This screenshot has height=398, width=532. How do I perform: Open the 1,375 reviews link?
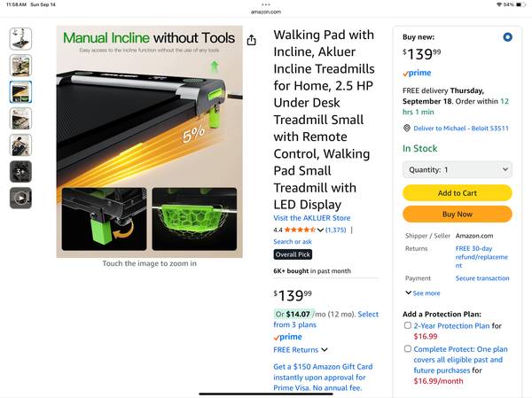click(x=335, y=230)
